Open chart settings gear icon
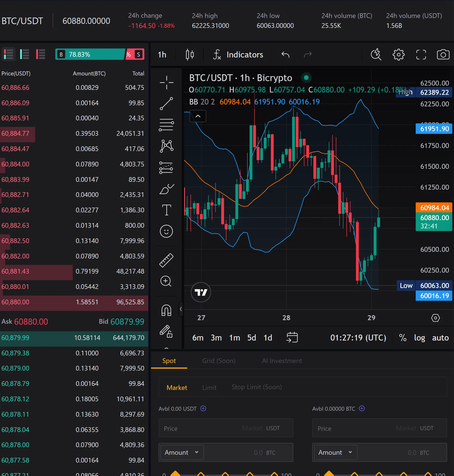Screen dimensions: 454x476 click(398, 54)
